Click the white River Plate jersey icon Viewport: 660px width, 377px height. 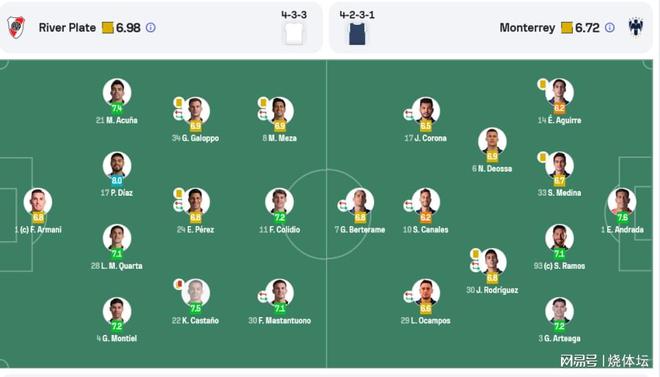pos(294,33)
